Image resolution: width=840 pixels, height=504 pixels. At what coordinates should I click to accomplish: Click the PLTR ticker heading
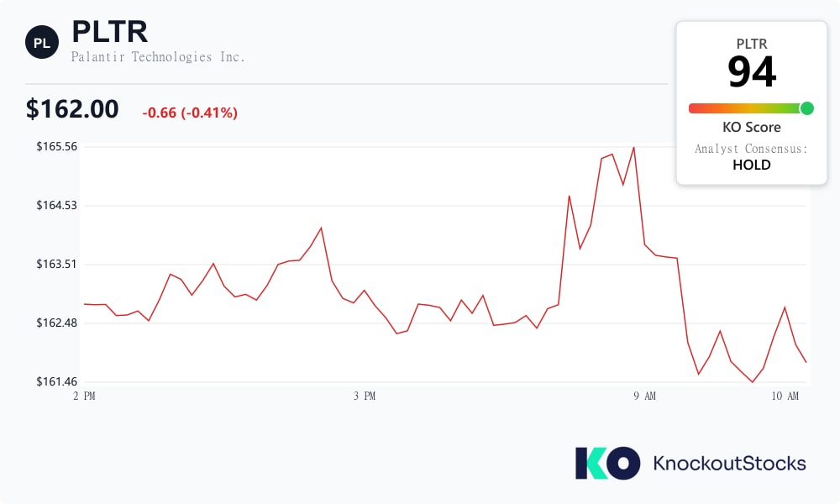coord(110,32)
